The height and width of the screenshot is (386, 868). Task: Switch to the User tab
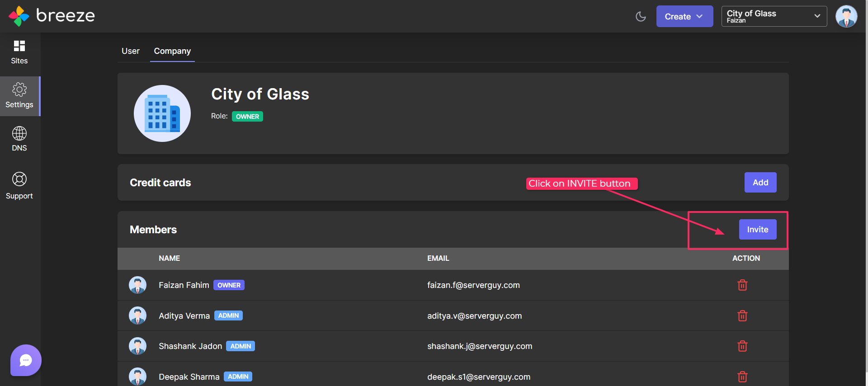pos(131,51)
